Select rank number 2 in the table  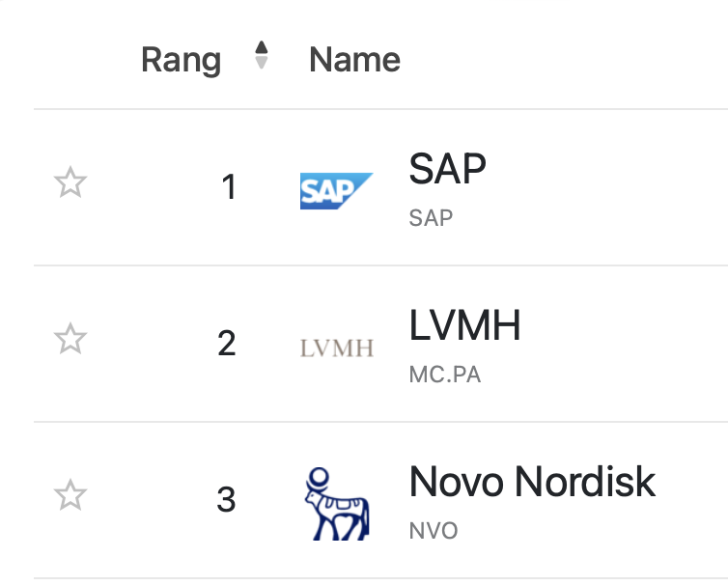[x=227, y=344]
